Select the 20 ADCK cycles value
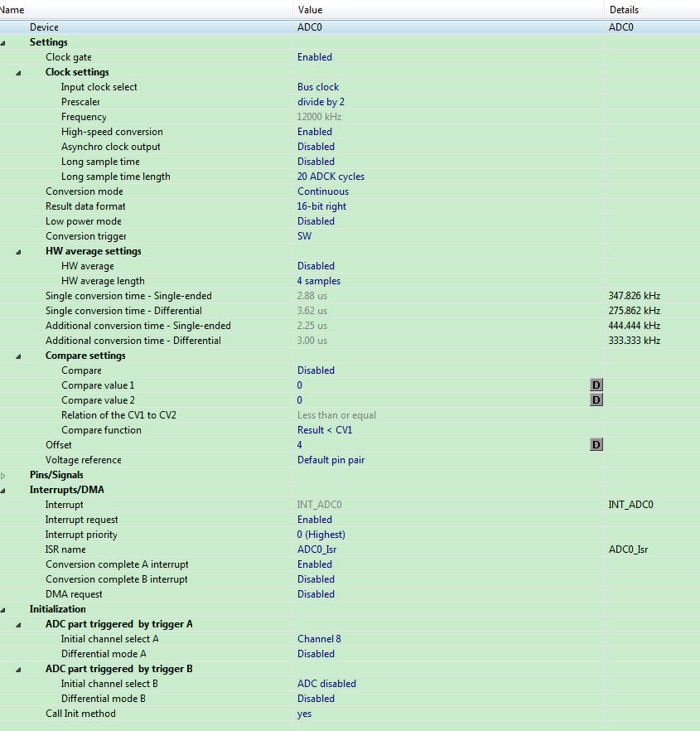 point(331,177)
